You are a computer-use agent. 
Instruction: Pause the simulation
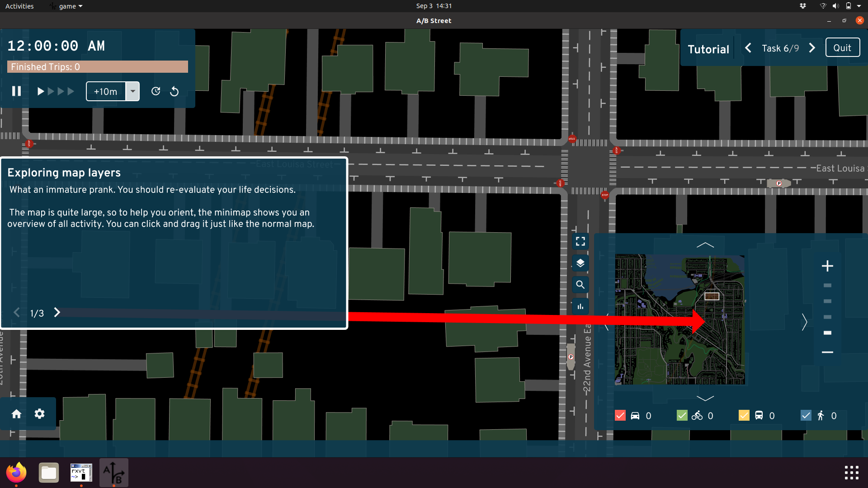click(16, 91)
